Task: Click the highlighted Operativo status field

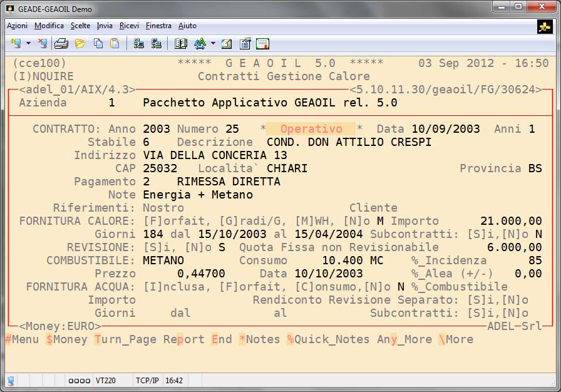Action: coord(311,129)
